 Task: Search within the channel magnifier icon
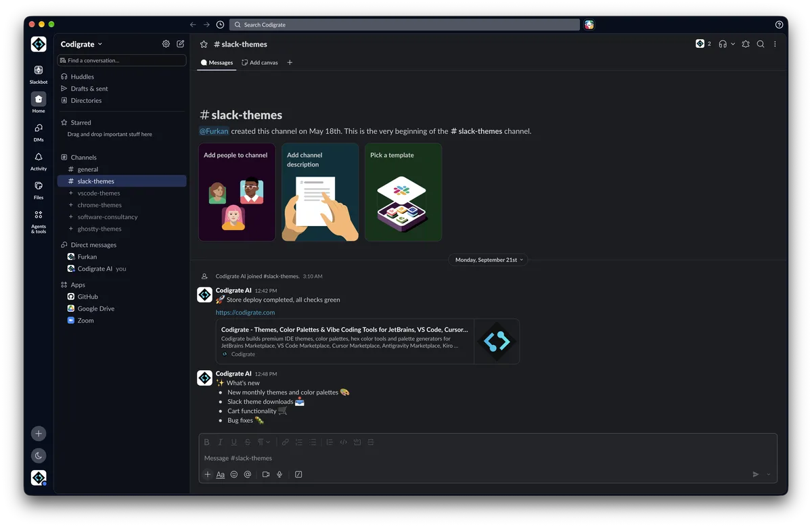[761, 44]
